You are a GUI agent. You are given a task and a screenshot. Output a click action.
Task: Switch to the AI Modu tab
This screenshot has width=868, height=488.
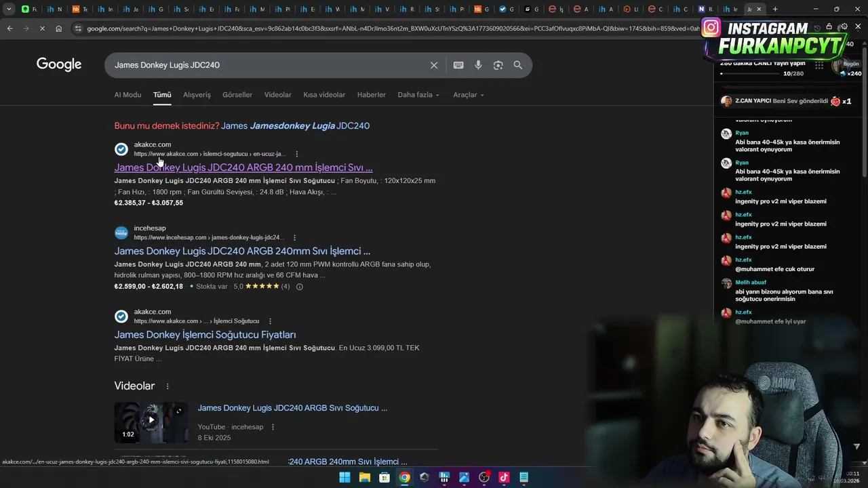pos(127,95)
